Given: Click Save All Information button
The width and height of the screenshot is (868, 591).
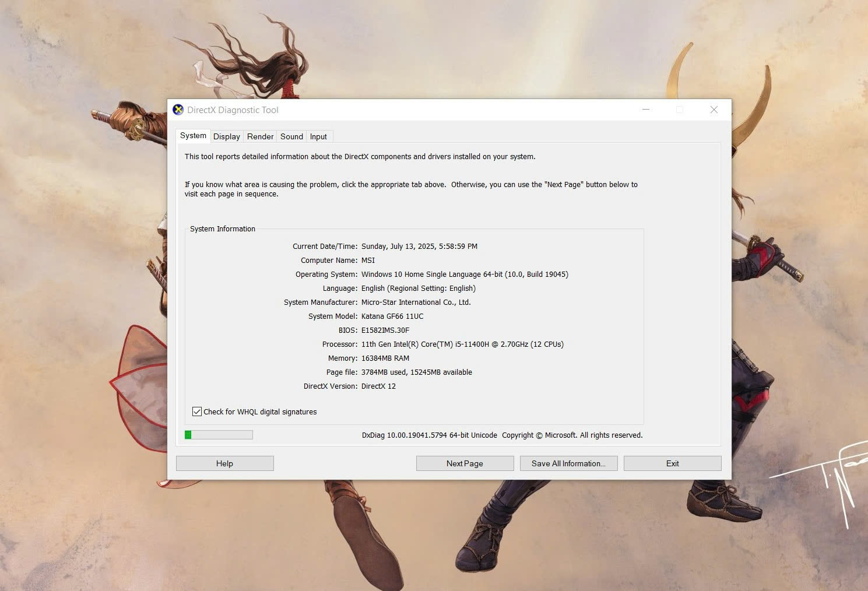Looking at the screenshot, I should (568, 463).
